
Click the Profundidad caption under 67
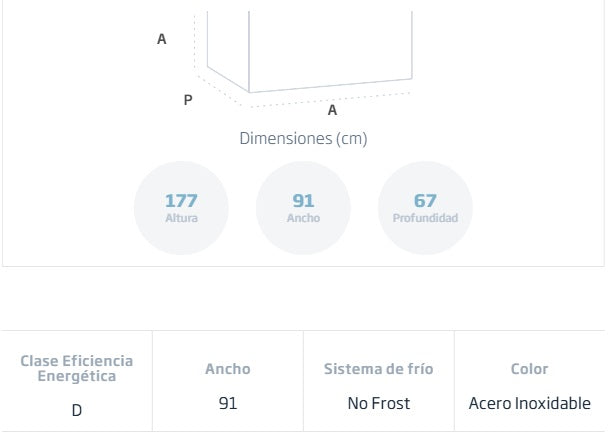(x=425, y=218)
